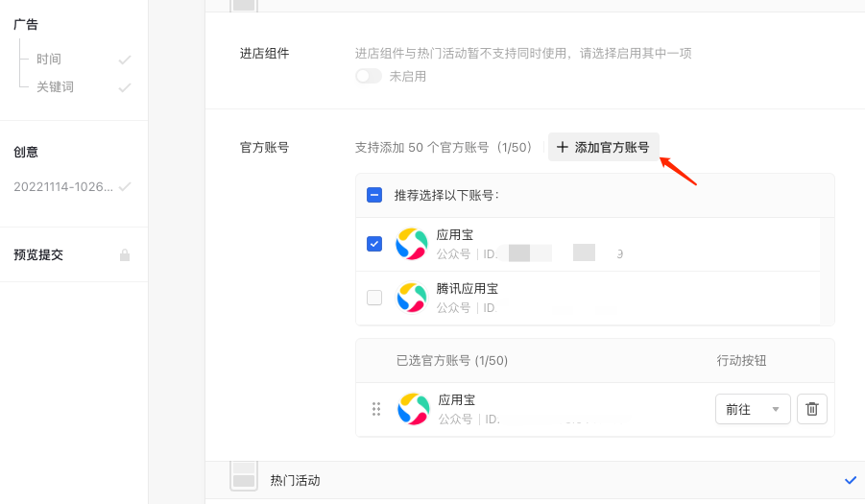Enable the 进店组件 toggle switch
Screen dimensions: 865x504
(369, 76)
